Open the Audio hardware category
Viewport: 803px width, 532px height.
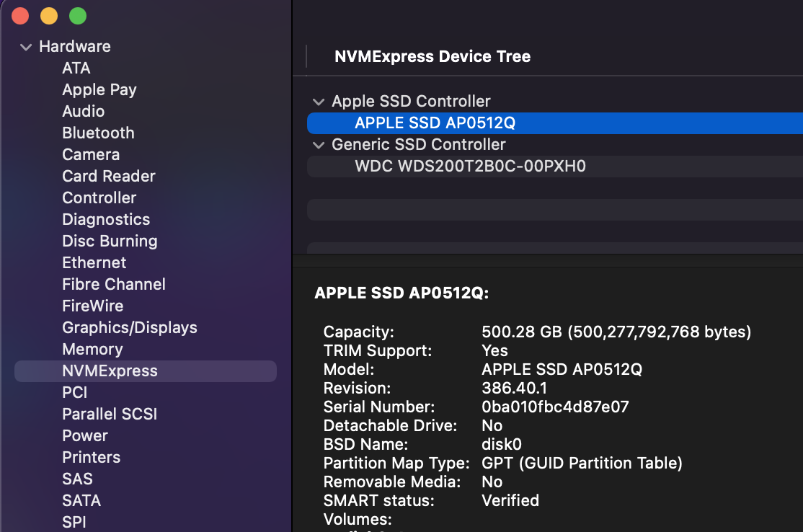(84, 111)
